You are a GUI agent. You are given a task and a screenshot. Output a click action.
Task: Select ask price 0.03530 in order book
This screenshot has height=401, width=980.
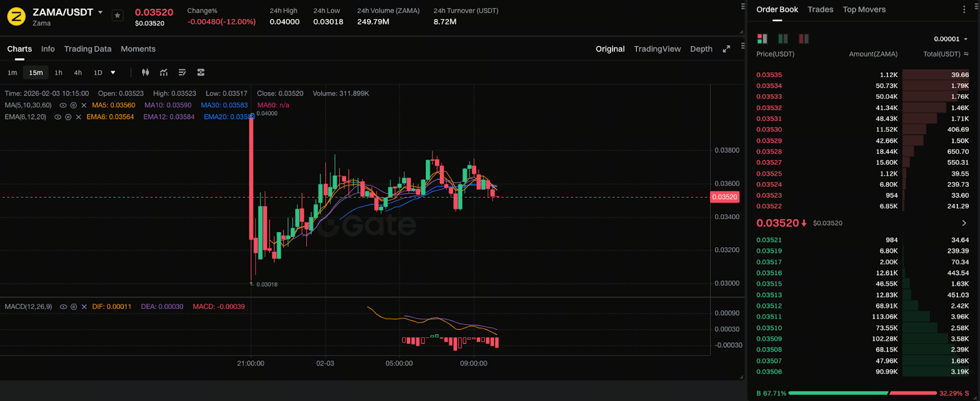click(769, 130)
